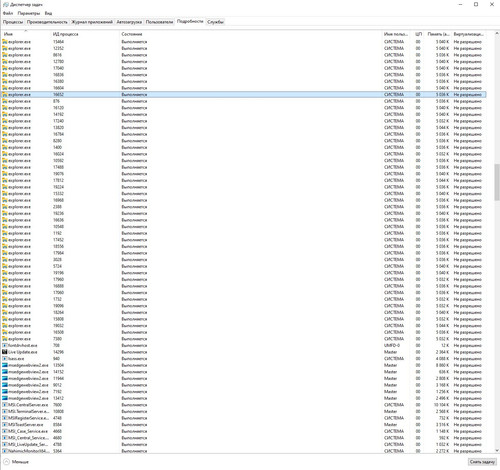Image resolution: width=500 pixels, height=470 pixels.
Task: Click the Live Update.exe process icon
Action: tap(5, 352)
